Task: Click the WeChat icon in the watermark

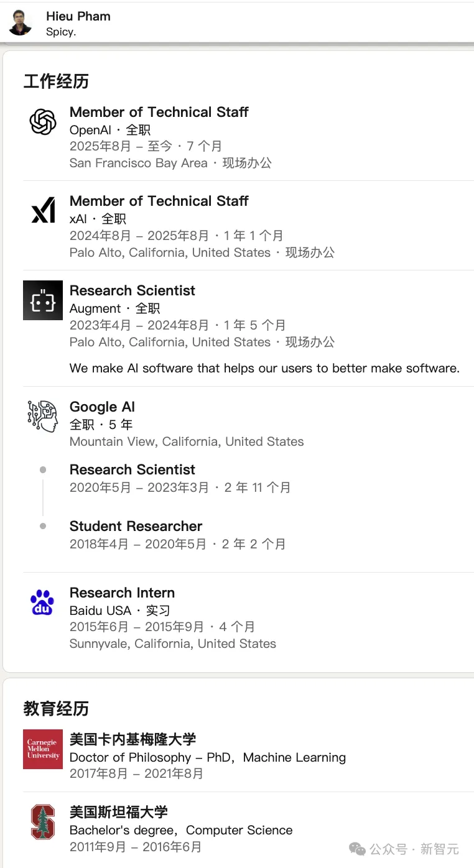Action: [357, 849]
